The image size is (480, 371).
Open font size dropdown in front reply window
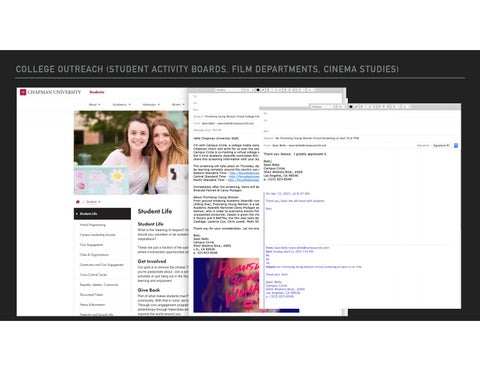342,107
